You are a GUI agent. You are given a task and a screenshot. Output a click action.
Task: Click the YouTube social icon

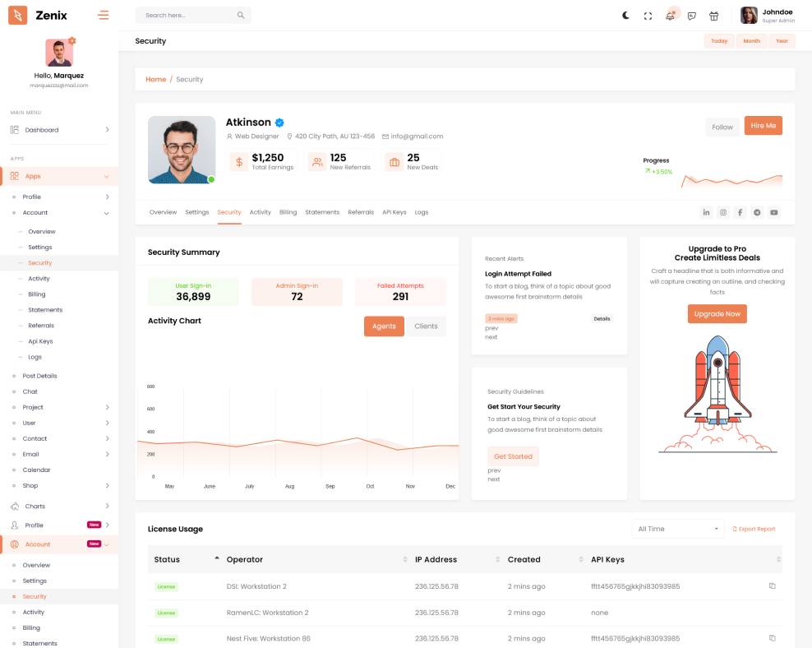coord(774,212)
